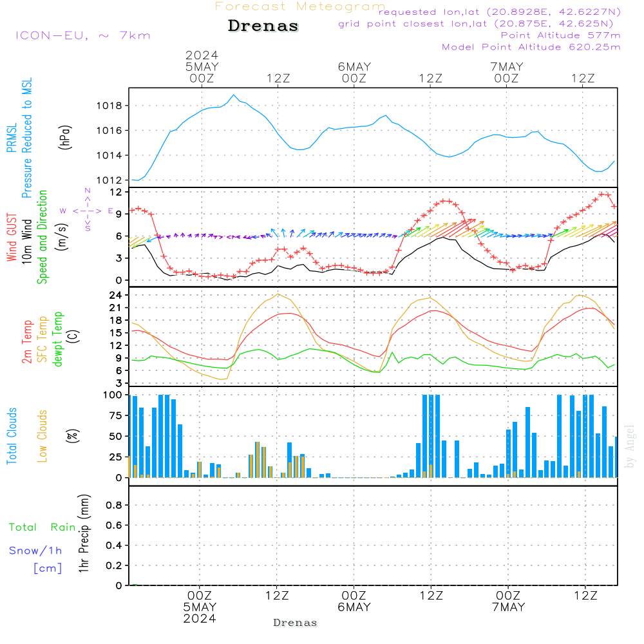Click the N-S-W-E compass rose legend
644x644 pixels.
87,211
